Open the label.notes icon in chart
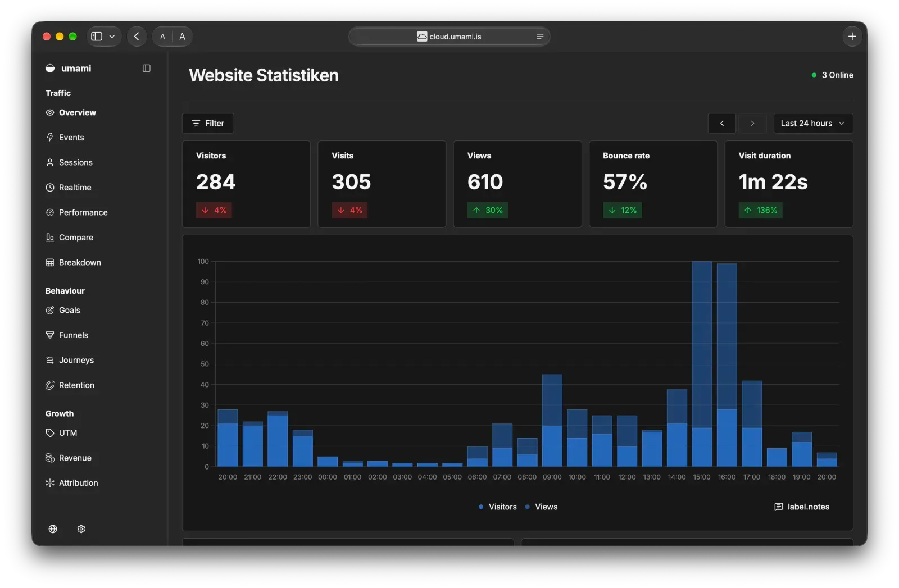899x588 pixels. pyautogui.click(x=778, y=507)
